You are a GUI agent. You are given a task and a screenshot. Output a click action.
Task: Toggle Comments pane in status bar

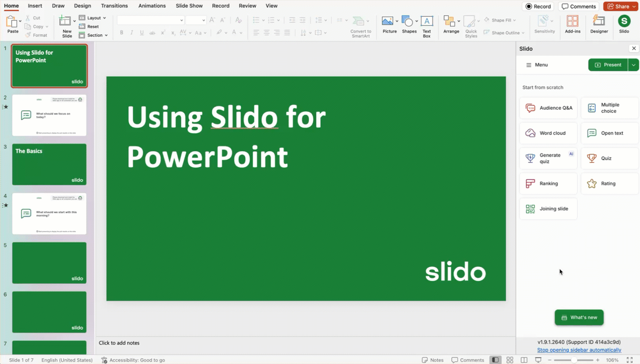468,360
